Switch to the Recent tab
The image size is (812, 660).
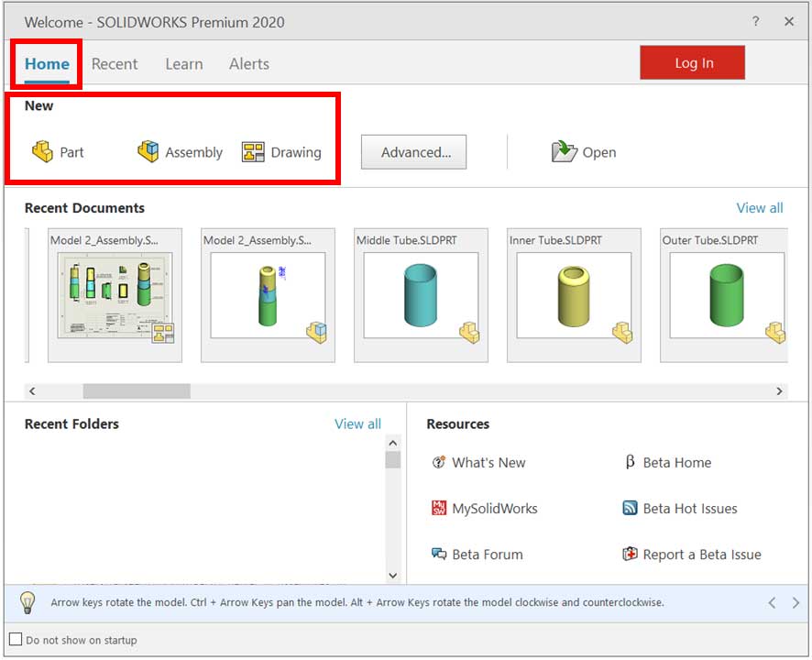(115, 64)
